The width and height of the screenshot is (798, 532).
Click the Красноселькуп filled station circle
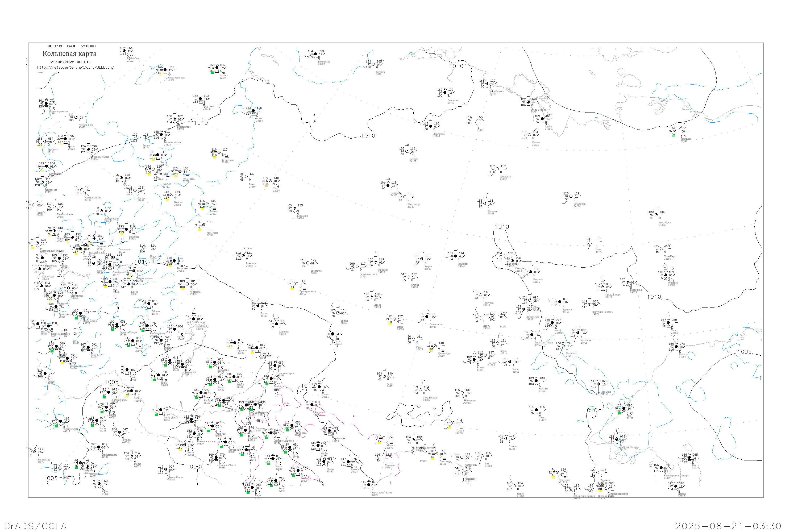(165, 70)
